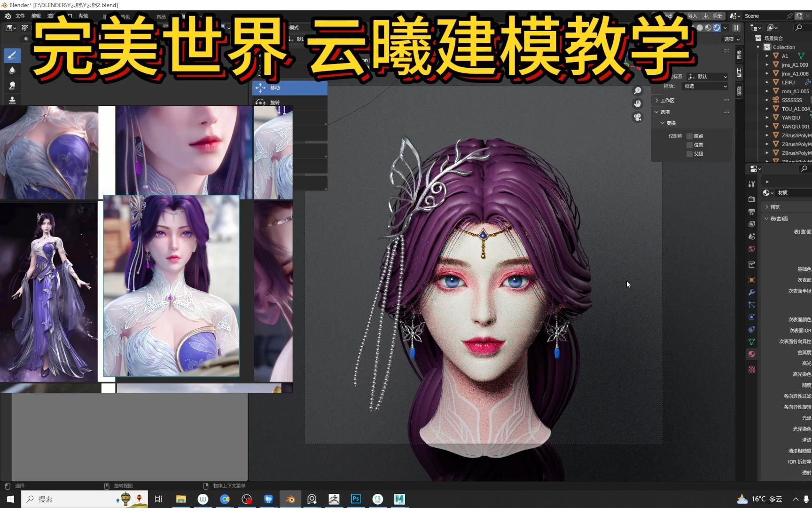Screen dimensions: 812x508
Task: Click the viewport zoom magnifier icon
Action: (x=638, y=91)
